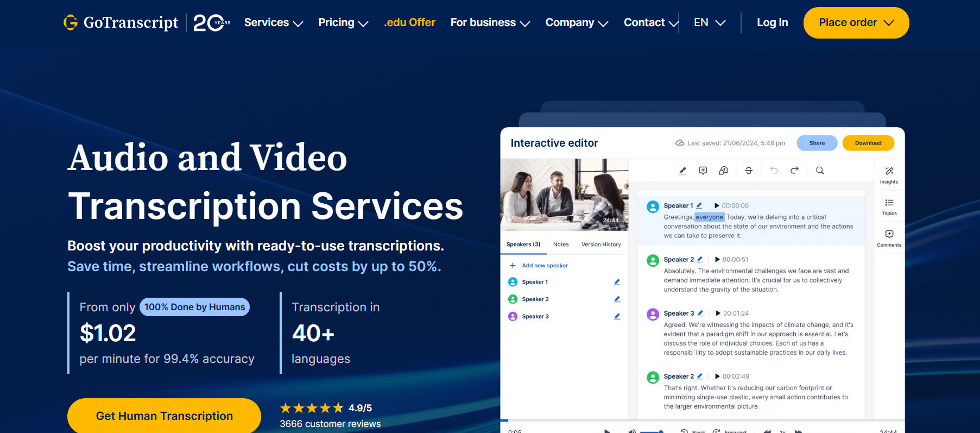The height and width of the screenshot is (433, 980).
Task: Open search with the magnifier icon
Action: (820, 171)
